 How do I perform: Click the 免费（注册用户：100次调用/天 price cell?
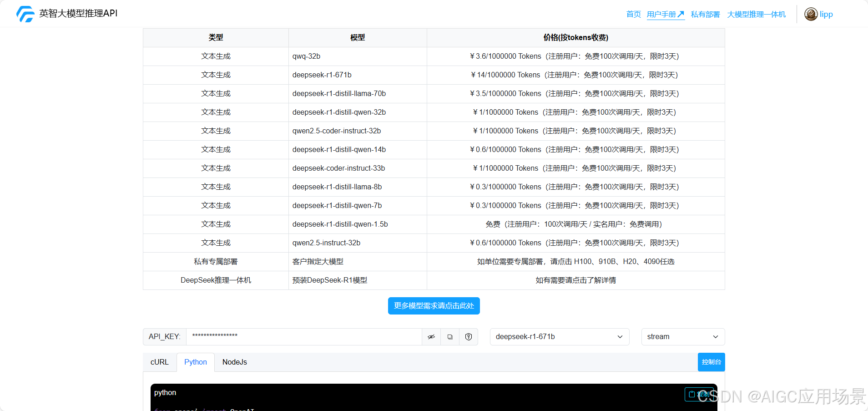(575, 224)
